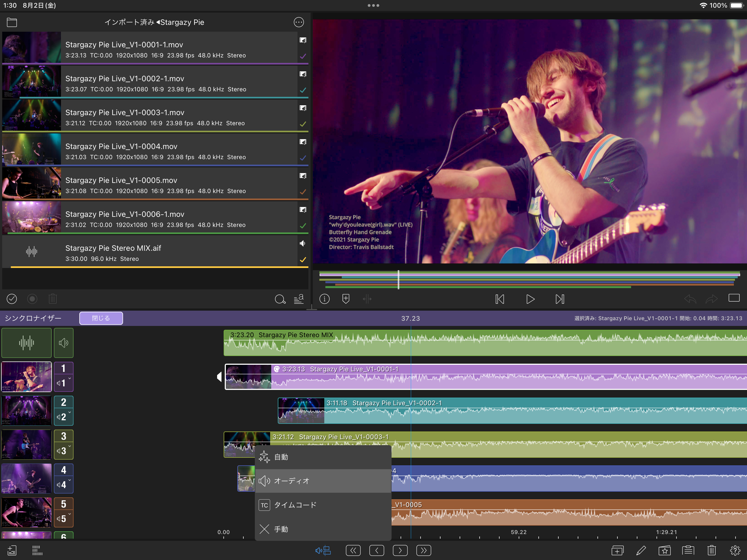Viewport: 747px width, 560px height.
Task: Expand the audio 1 channel dropdown
Action: click(64, 383)
